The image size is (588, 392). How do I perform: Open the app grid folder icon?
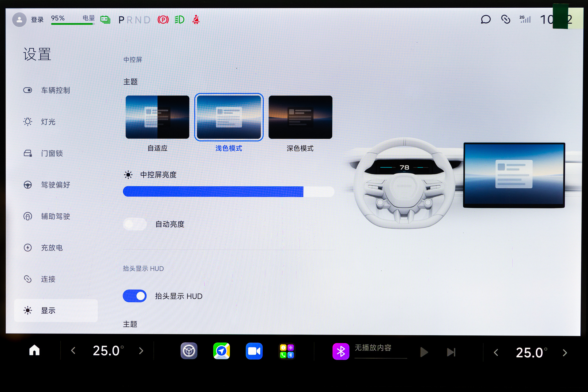(287, 351)
